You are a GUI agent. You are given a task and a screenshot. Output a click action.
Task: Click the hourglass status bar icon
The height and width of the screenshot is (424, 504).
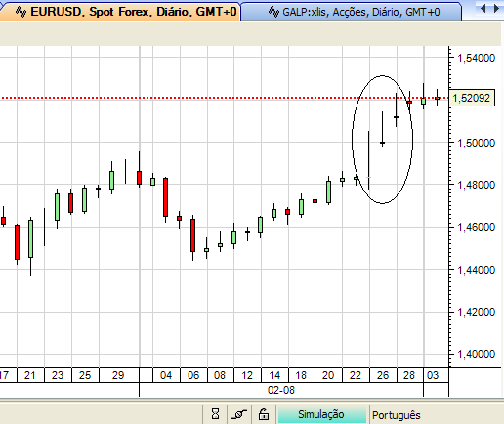tap(215, 414)
